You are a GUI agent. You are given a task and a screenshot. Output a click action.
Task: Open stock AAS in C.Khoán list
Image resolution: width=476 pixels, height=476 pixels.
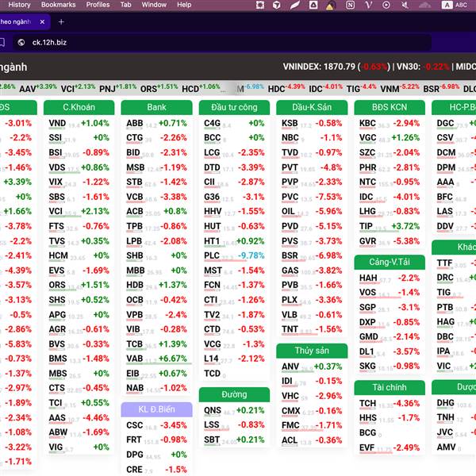coord(57,418)
